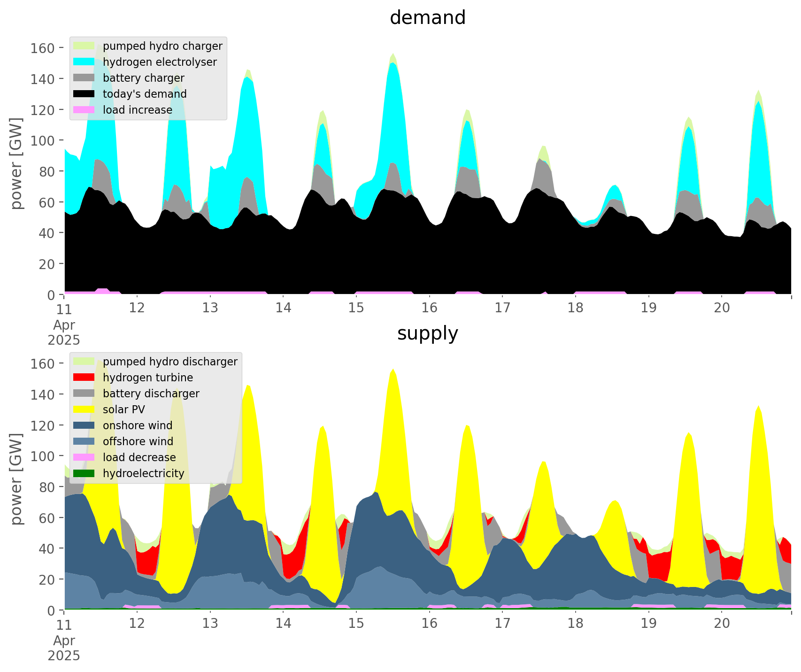Click the '80' tick on supply y-axis
The height and width of the screenshot is (672, 801).
[47, 487]
